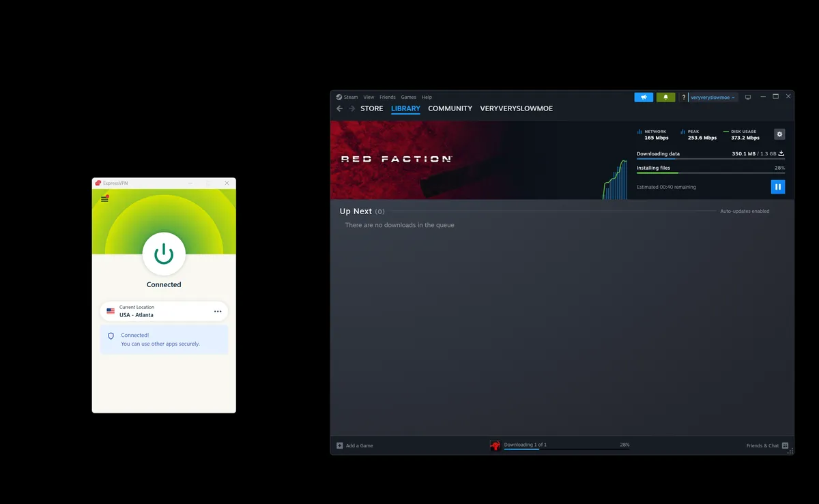Image resolution: width=819 pixels, height=504 pixels.
Task: Go back with the Steam back arrow
Action: [x=339, y=108]
